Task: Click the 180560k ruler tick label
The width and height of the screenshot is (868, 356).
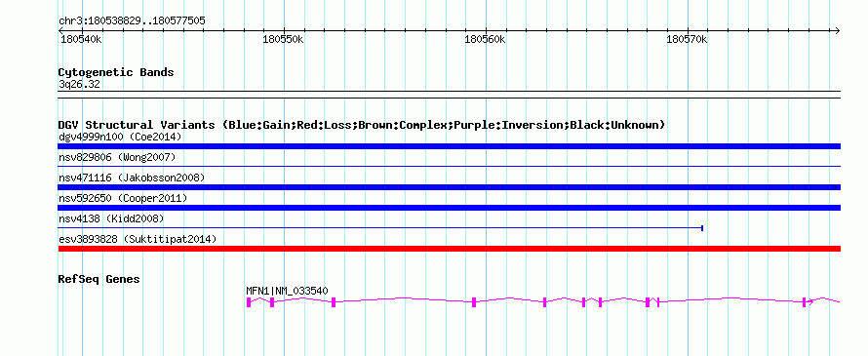Action: pos(486,40)
